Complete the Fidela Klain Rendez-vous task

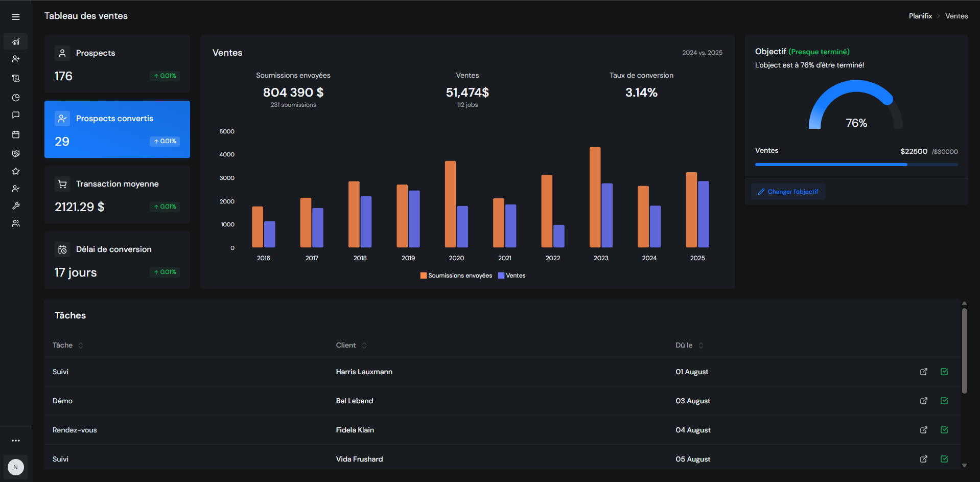coord(944,430)
